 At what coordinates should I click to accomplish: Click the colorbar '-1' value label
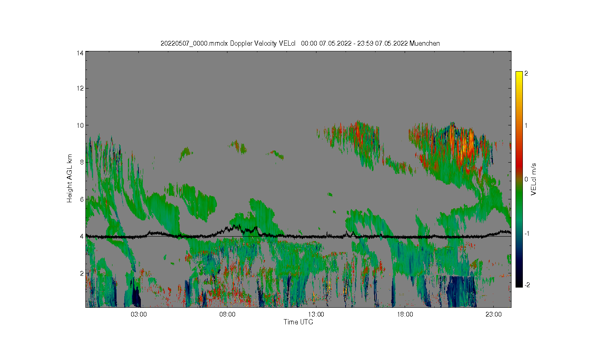[527, 234]
